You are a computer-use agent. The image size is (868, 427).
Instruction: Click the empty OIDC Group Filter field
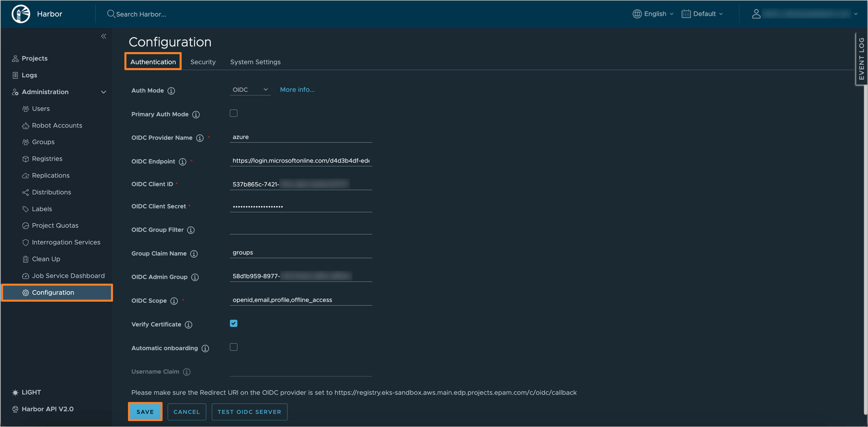pos(301,229)
